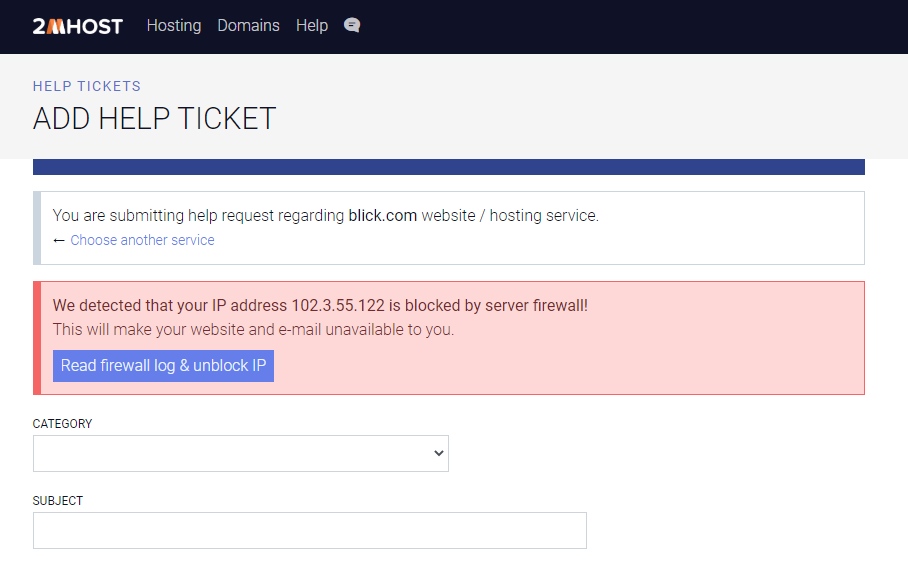This screenshot has height=565, width=908.
Task: Go to HELP TICKETS breadcrumb
Action: coord(87,86)
